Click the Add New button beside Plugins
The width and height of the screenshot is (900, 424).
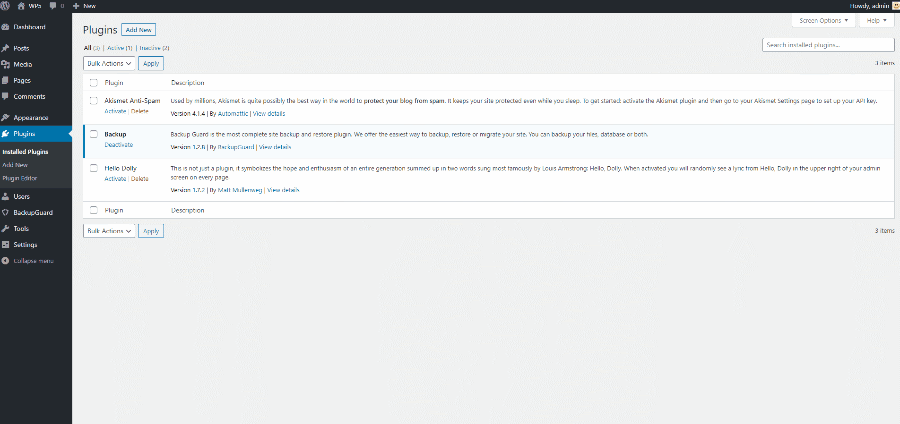pos(138,30)
